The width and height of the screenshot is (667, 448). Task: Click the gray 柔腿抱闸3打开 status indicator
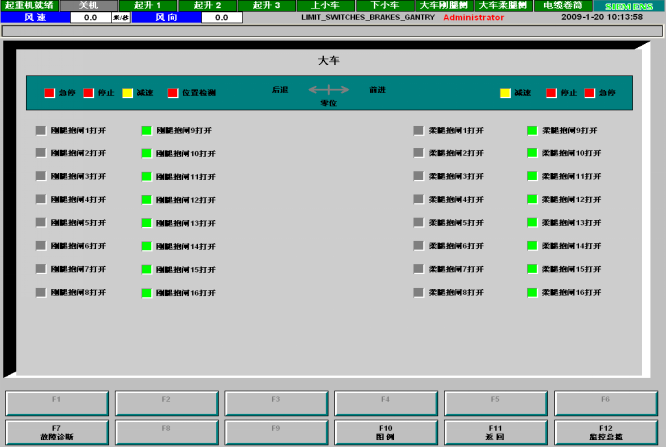(x=419, y=177)
